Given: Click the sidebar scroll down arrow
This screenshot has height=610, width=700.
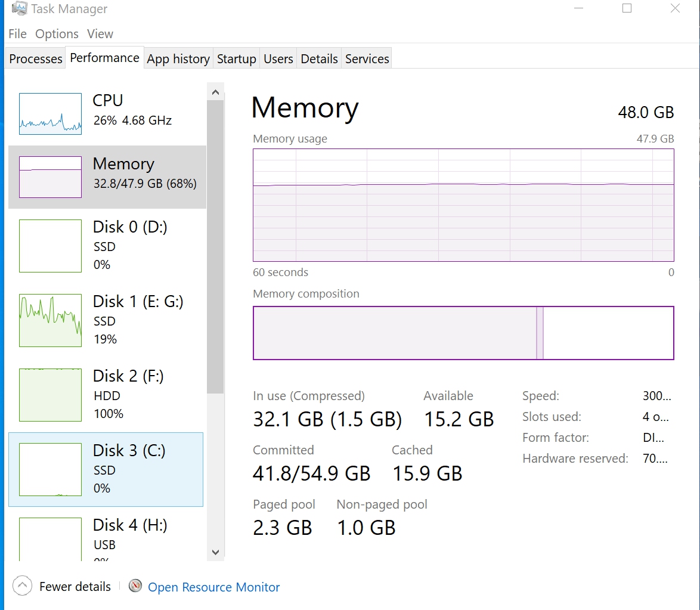Looking at the screenshot, I should 216,552.
